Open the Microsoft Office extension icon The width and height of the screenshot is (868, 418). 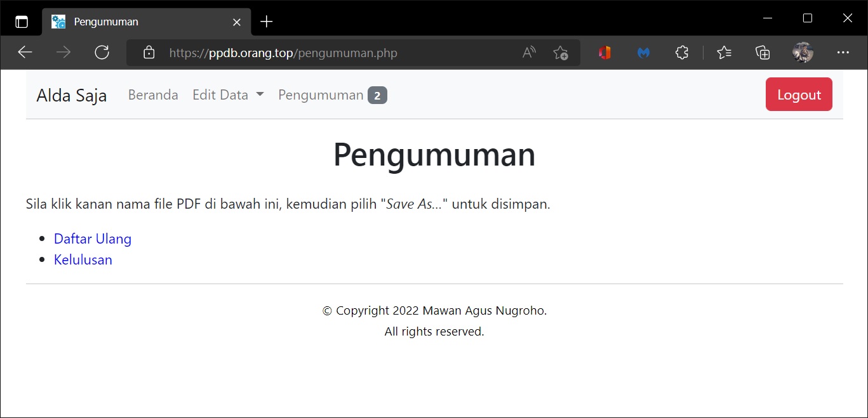point(604,53)
